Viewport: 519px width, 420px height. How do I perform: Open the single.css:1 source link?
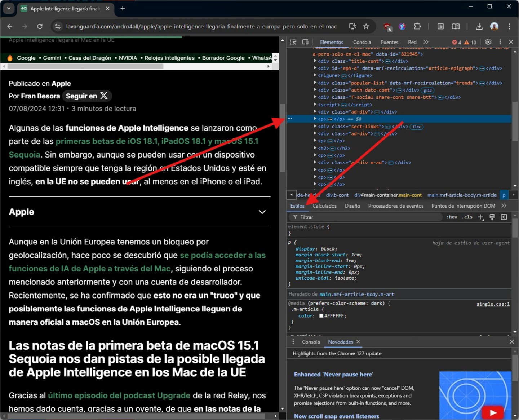coord(493,304)
